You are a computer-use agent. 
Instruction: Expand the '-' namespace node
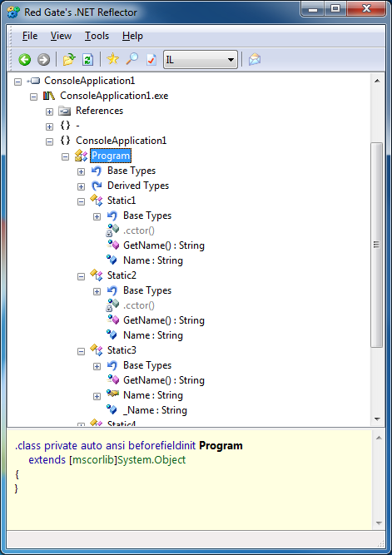click(49, 126)
